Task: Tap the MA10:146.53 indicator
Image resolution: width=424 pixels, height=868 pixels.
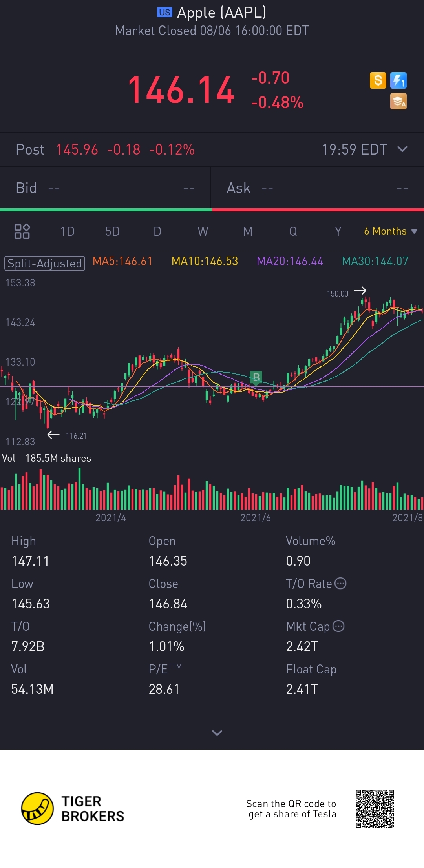Action: coord(205,261)
